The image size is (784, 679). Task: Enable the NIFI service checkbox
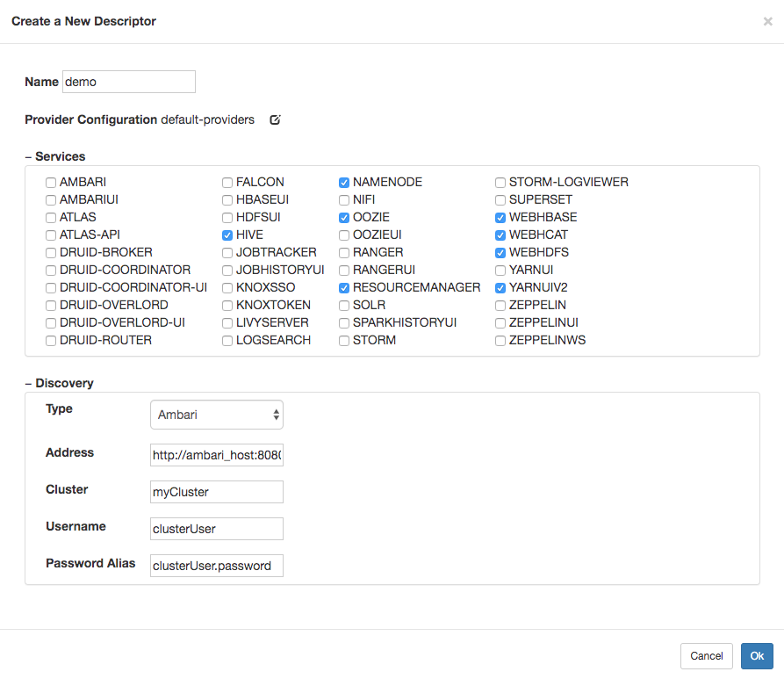click(x=343, y=199)
